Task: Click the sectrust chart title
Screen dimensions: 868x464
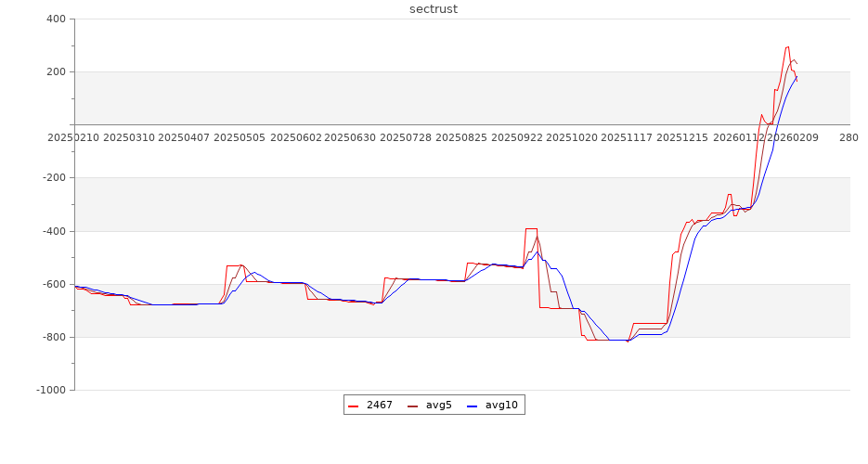Action: [434, 9]
